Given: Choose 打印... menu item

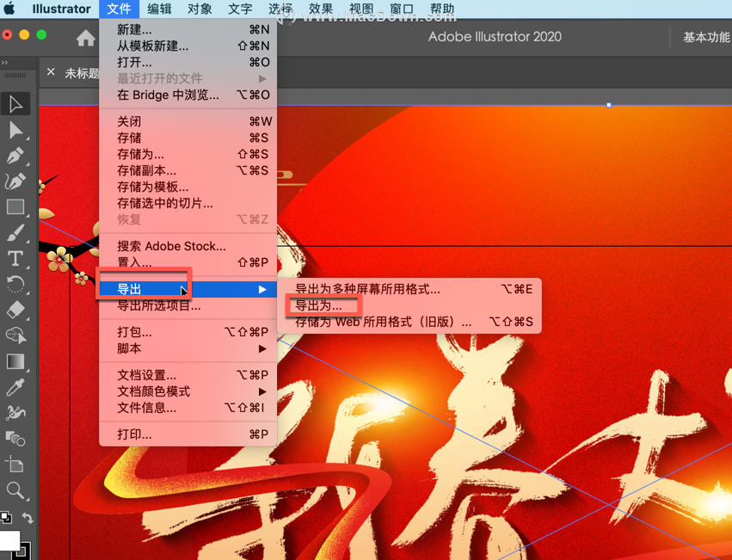Looking at the screenshot, I should pos(188,434).
